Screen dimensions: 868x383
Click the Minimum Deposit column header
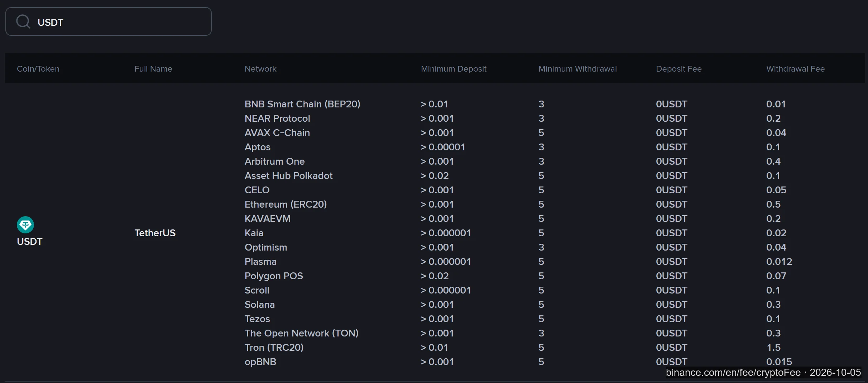[454, 69]
